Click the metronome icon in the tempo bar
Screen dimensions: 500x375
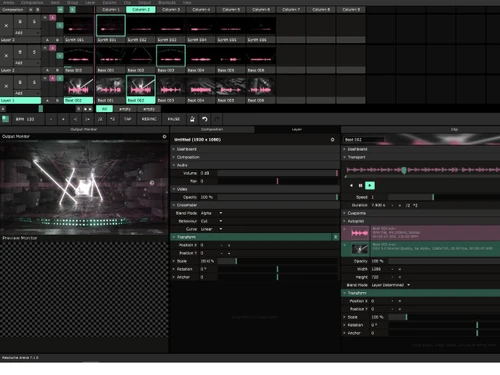192,119
